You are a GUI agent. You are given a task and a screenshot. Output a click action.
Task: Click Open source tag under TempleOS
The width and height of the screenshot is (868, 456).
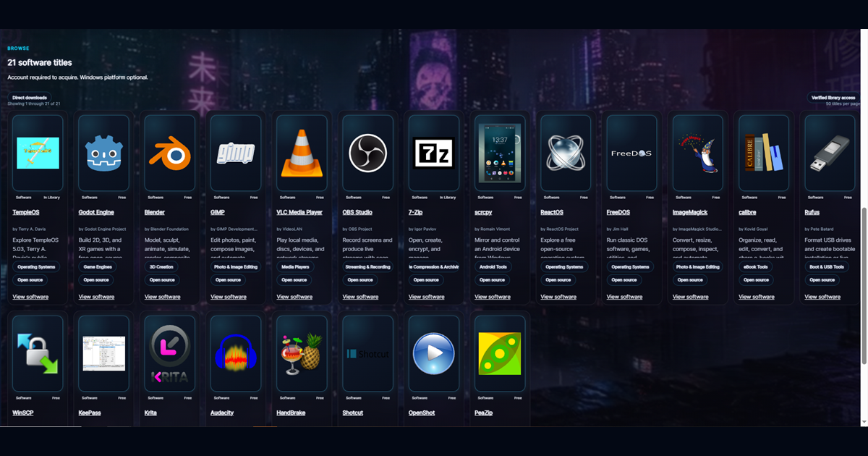click(x=30, y=280)
